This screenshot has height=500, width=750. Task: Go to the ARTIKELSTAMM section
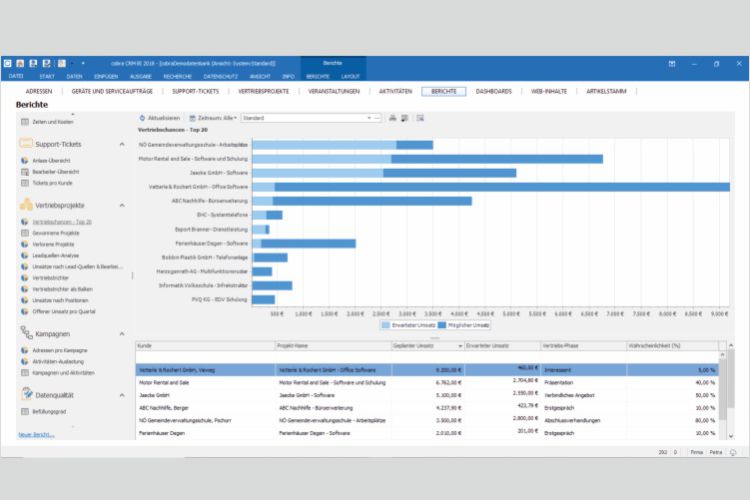[x=606, y=91]
